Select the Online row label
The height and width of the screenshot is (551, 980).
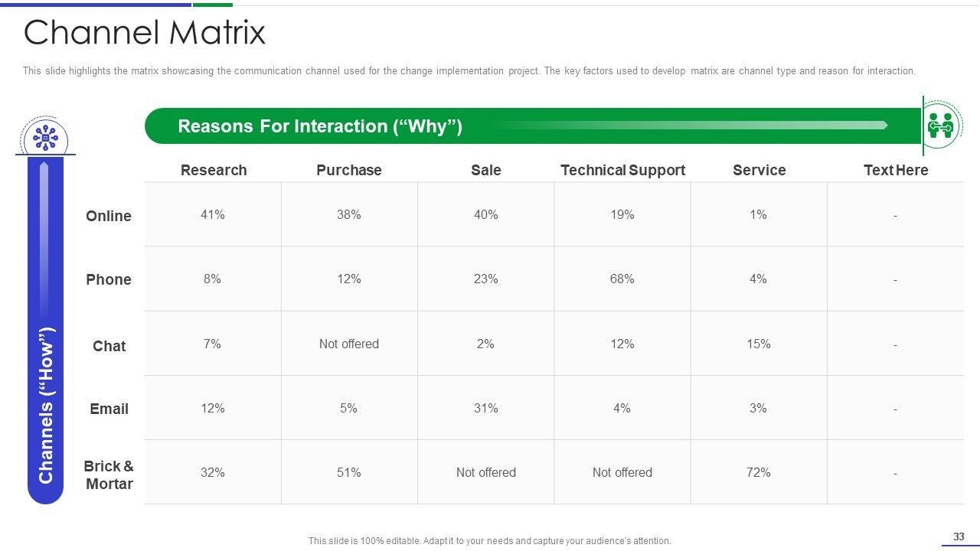pyautogui.click(x=109, y=216)
